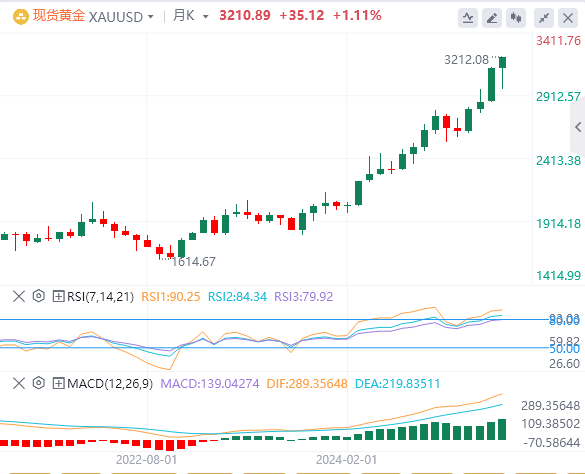This screenshot has height=474, width=585.
Task: Click the RSI3:79.92 value
Action: (303, 297)
